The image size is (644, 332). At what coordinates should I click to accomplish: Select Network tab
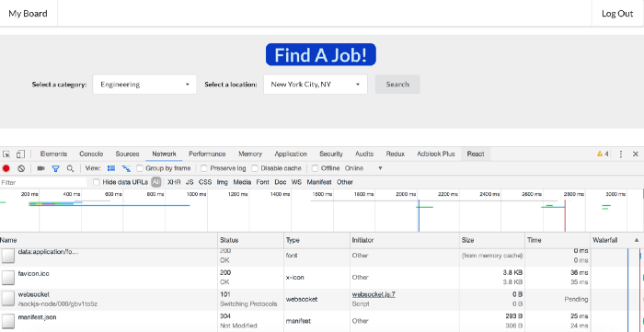[164, 154]
